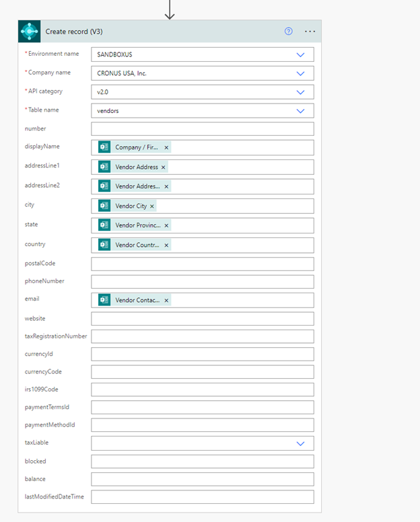Click the Business Central connector icon
Image resolution: width=420 pixels, height=522 pixels.
tap(30, 32)
